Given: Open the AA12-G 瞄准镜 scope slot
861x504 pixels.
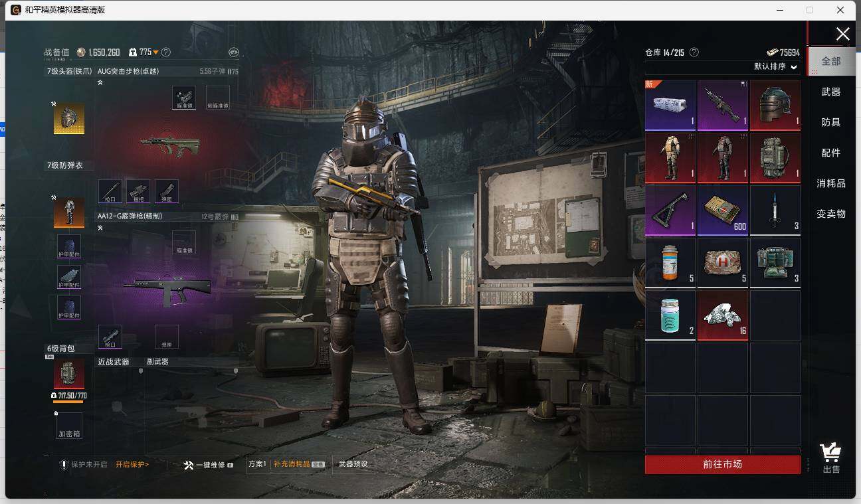Looking at the screenshot, I should [x=184, y=242].
